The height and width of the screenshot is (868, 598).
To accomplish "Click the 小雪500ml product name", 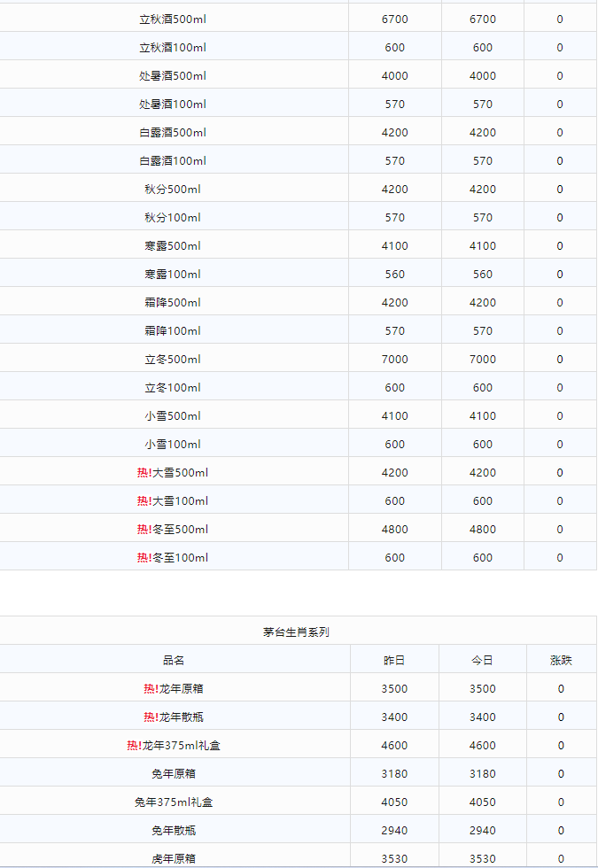I will click(173, 415).
